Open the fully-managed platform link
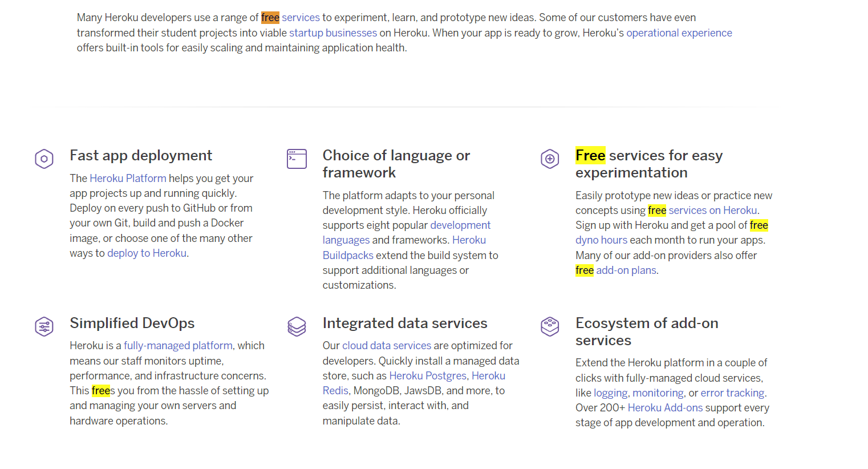 point(178,346)
